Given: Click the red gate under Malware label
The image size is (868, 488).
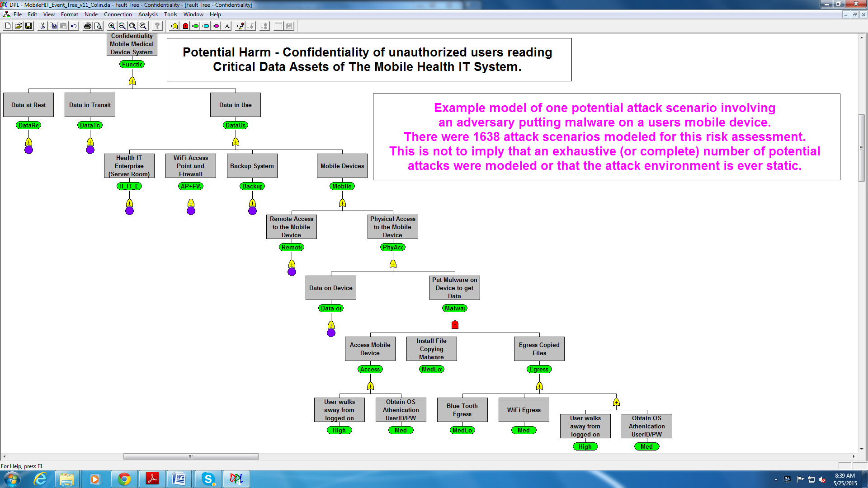Looking at the screenshot, I should pos(455,325).
